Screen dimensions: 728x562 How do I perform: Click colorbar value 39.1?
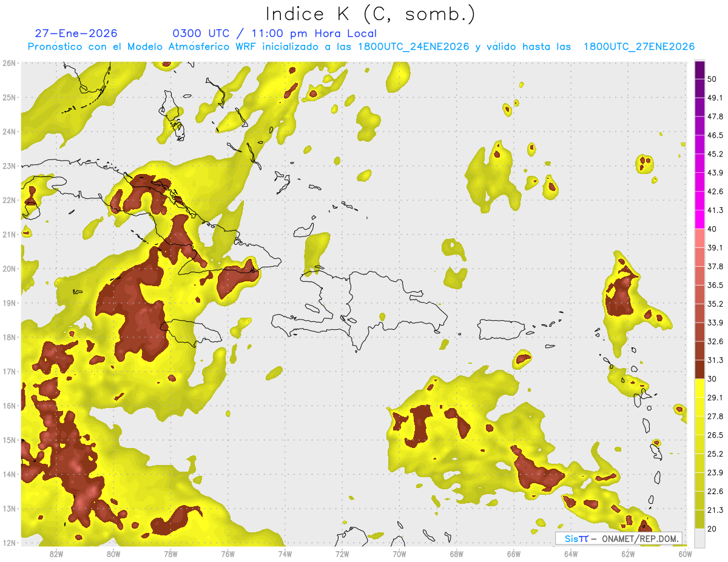pos(715,248)
